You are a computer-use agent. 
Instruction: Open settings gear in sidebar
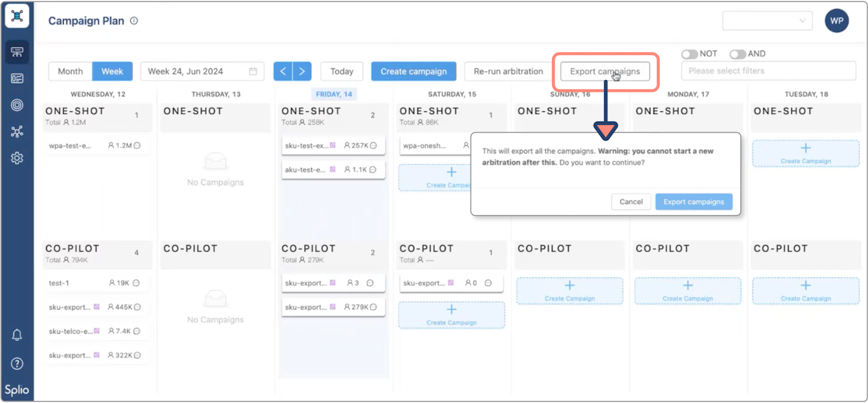(17, 158)
